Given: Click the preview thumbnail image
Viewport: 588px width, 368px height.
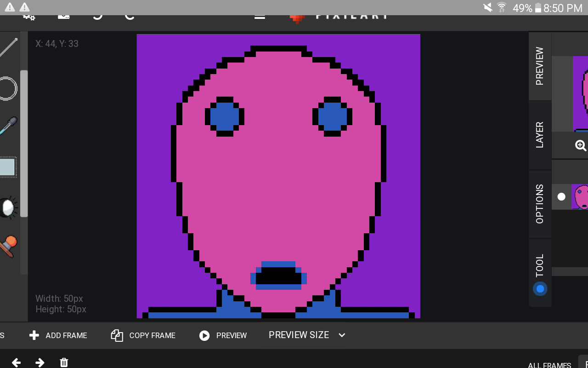Looking at the screenshot, I should 581,94.
